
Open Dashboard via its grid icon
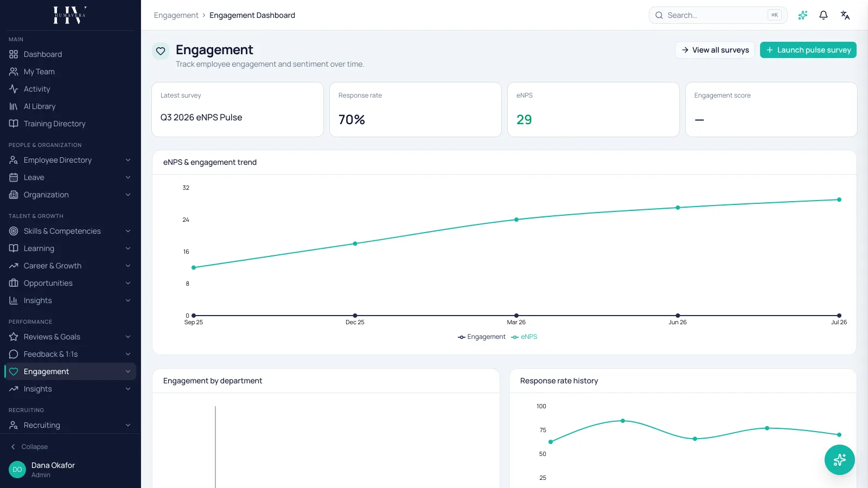click(x=14, y=54)
